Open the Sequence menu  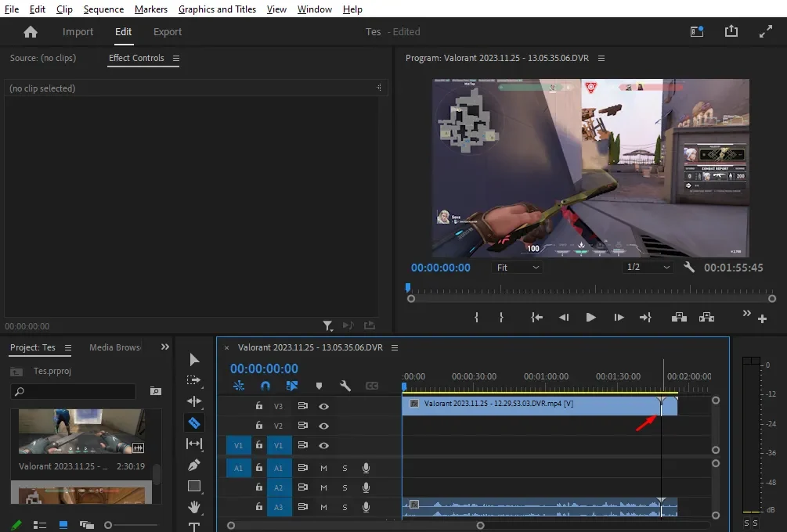tap(103, 9)
